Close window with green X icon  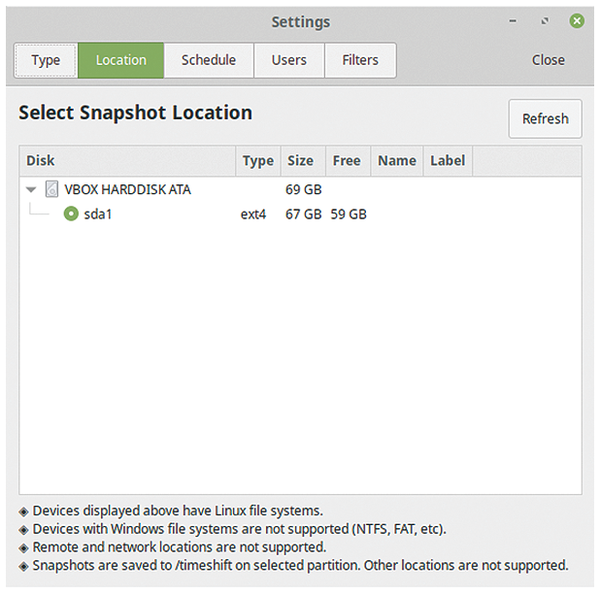coord(577,21)
